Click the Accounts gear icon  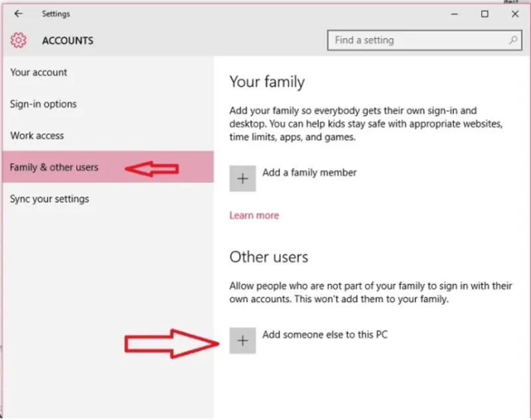point(19,40)
